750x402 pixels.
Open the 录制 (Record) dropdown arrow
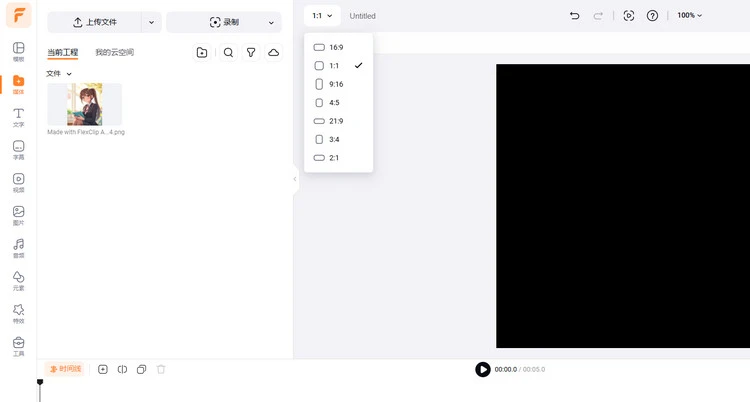click(x=271, y=22)
